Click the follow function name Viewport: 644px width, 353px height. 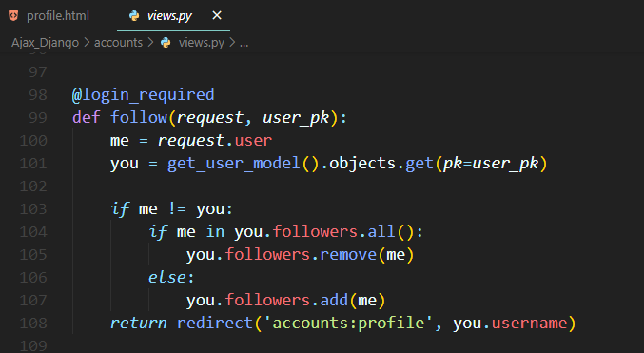[x=139, y=118]
